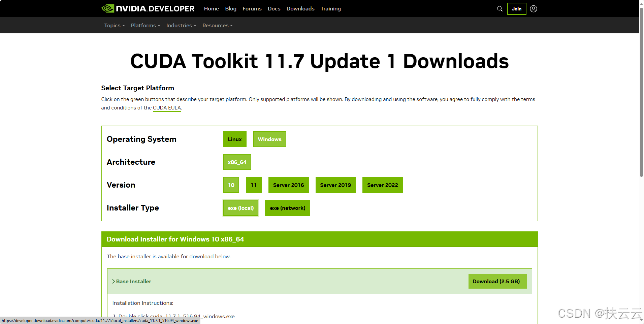Viewport: 644px width, 324px height.
Task: Expand the Resources dropdown
Action: [x=218, y=26]
